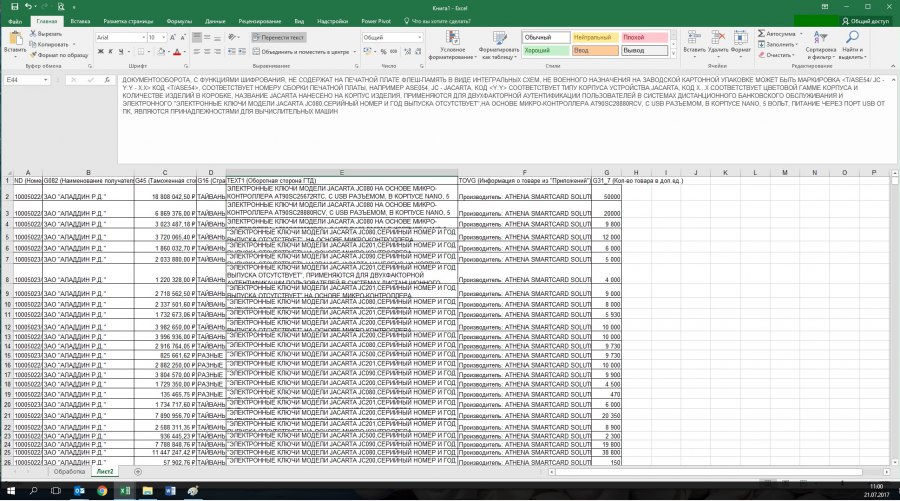Viewport: 900px width, 501px height.
Task: Expand the Очистить clear dropdown
Action: point(794,55)
